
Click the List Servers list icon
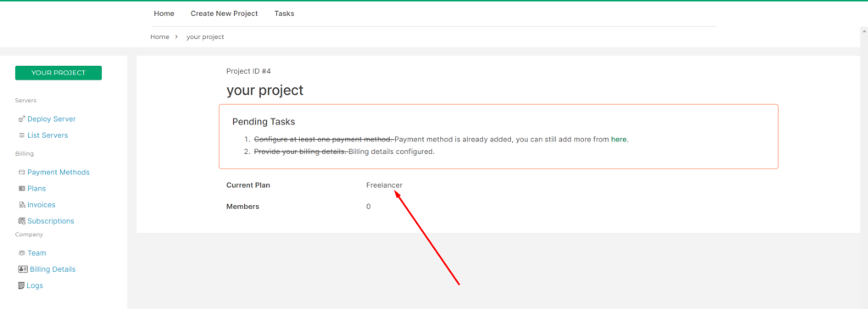tap(21, 135)
